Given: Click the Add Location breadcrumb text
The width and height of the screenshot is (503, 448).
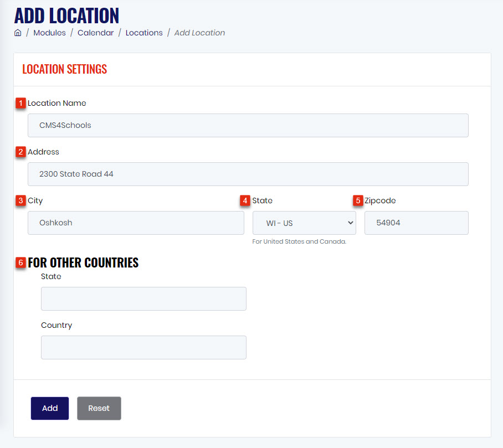Looking at the screenshot, I should tap(199, 33).
